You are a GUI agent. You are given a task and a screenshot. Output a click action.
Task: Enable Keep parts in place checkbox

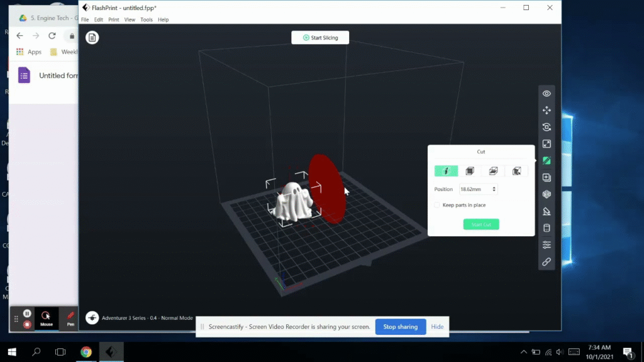click(x=437, y=205)
